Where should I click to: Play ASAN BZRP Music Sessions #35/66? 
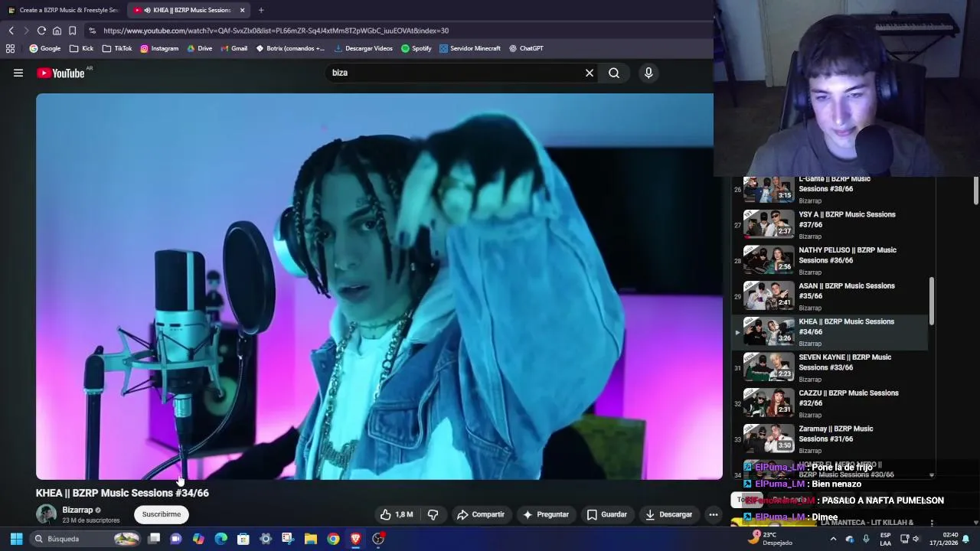(831, 296)
